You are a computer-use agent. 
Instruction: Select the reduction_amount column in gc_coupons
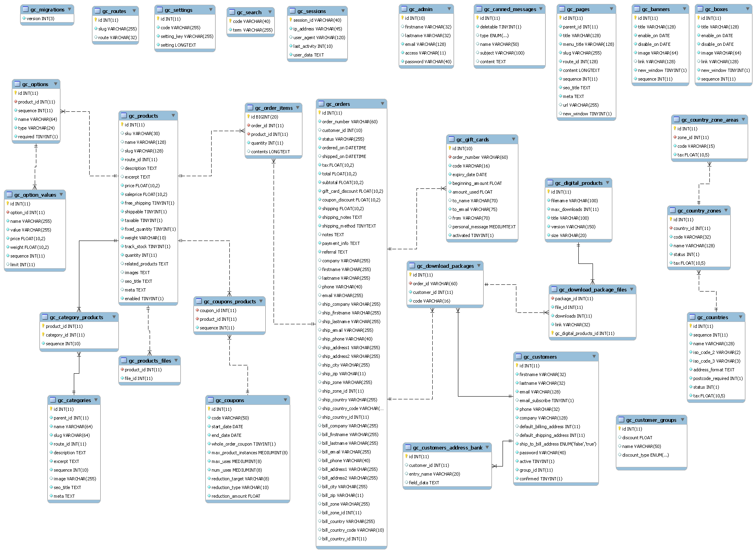(236, 496)
